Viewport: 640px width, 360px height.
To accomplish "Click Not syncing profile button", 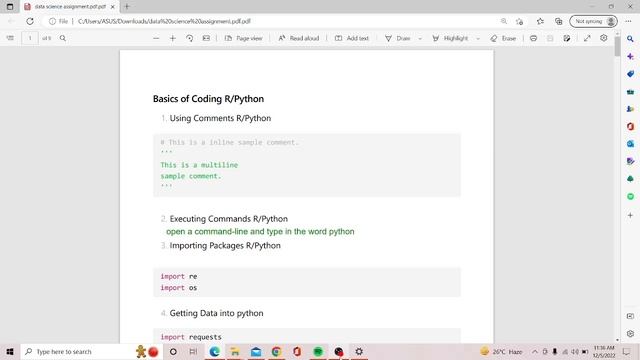I will pyautogui.click(x=593, y=21).
